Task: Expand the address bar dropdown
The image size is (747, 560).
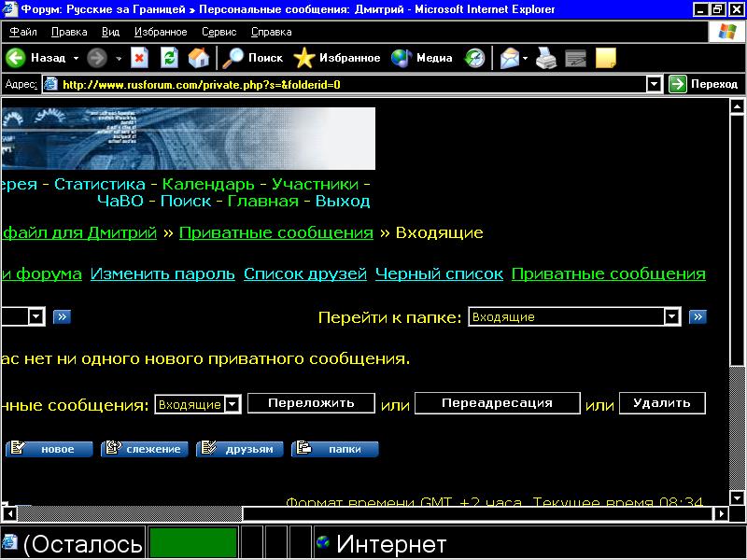Action: click(655, 84)
